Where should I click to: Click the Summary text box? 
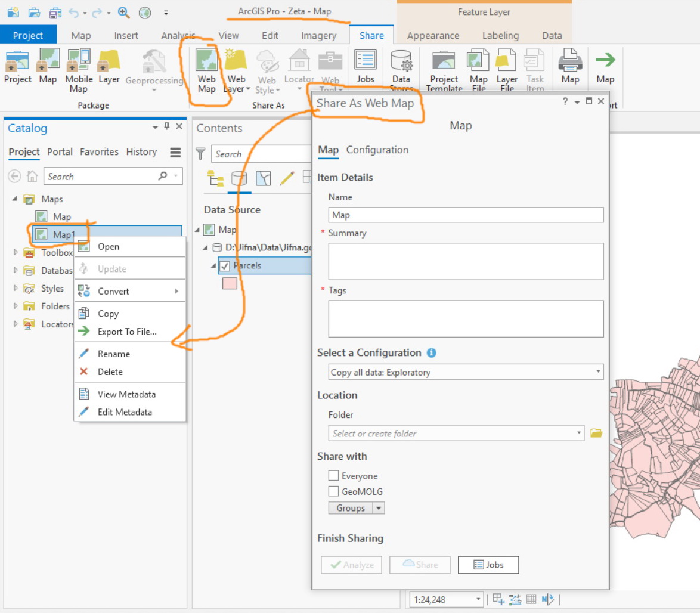pos(466,261)
